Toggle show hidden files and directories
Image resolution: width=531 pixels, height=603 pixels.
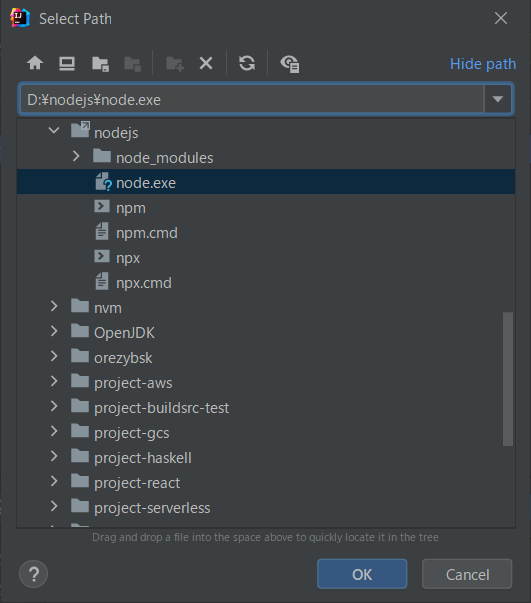[290, 64]
